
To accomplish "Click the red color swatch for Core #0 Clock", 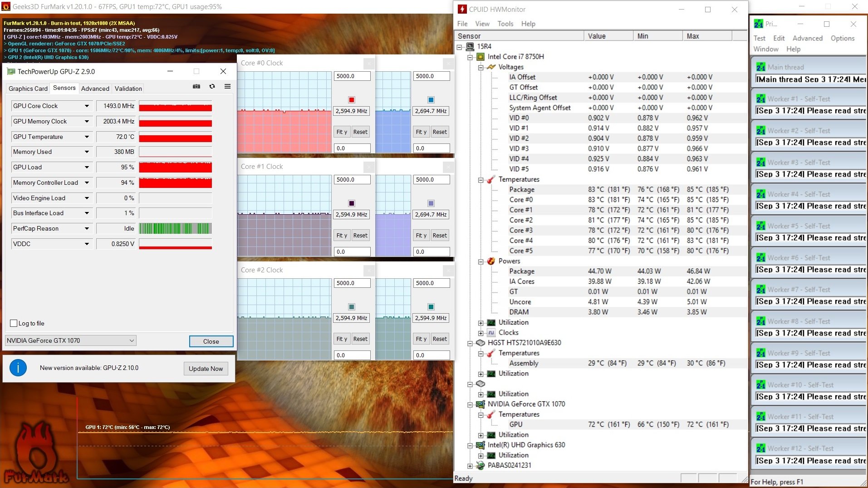I will (x=352, y=100).
